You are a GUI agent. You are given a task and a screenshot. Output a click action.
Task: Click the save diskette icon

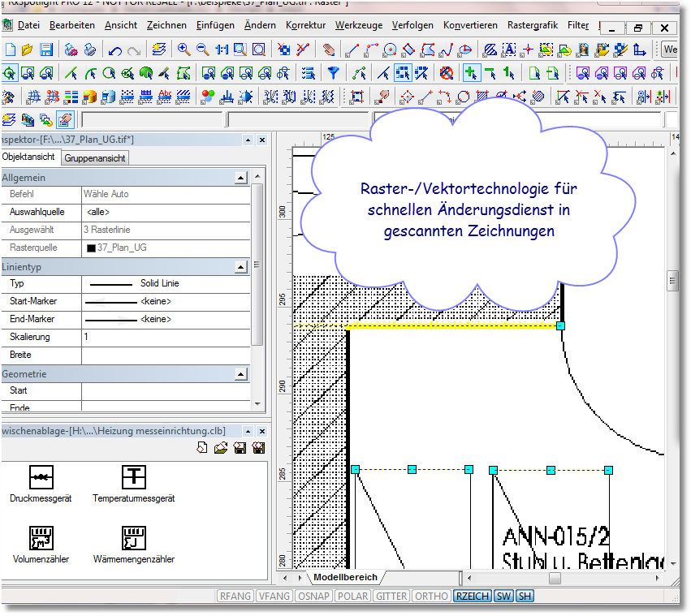(46, 50)
